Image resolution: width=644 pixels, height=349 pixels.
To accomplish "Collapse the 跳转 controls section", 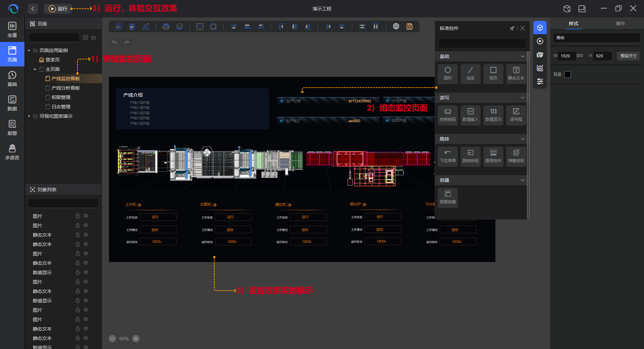I will click(522, 139).
